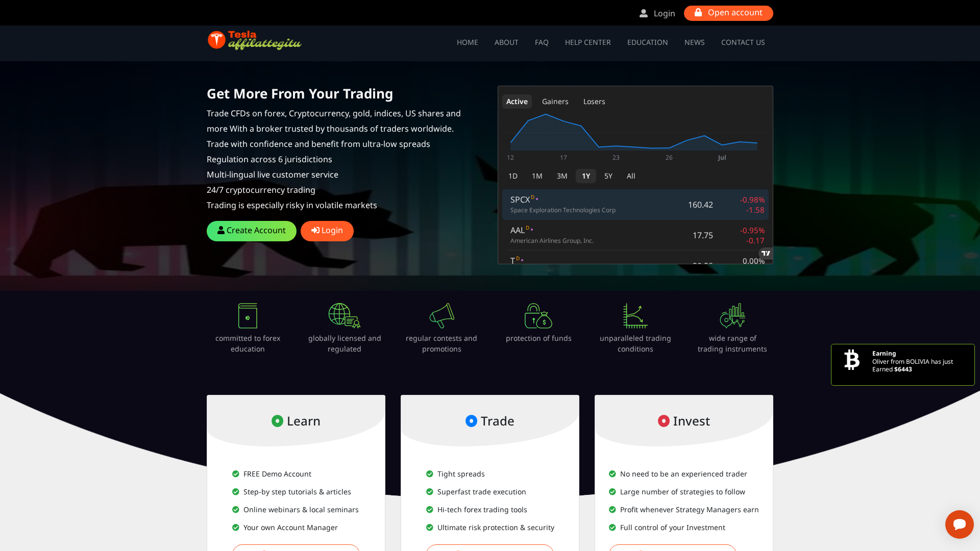Click "Ultimate risk protection & security" text

(x=496, y=528)
